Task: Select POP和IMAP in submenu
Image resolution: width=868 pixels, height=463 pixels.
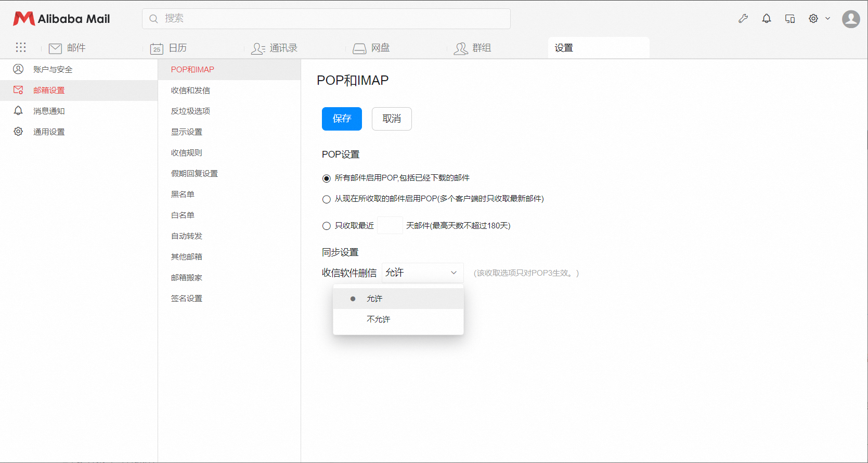Action: [x=229, y=69]
